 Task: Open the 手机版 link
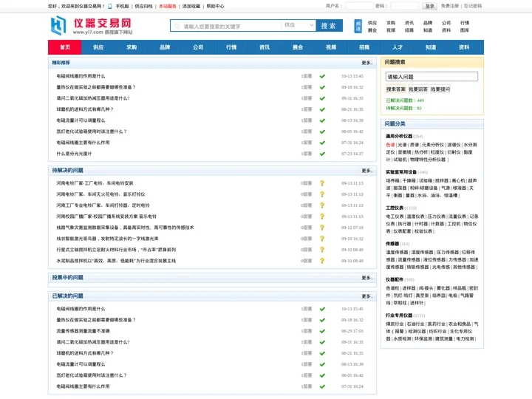pos(122,6)
